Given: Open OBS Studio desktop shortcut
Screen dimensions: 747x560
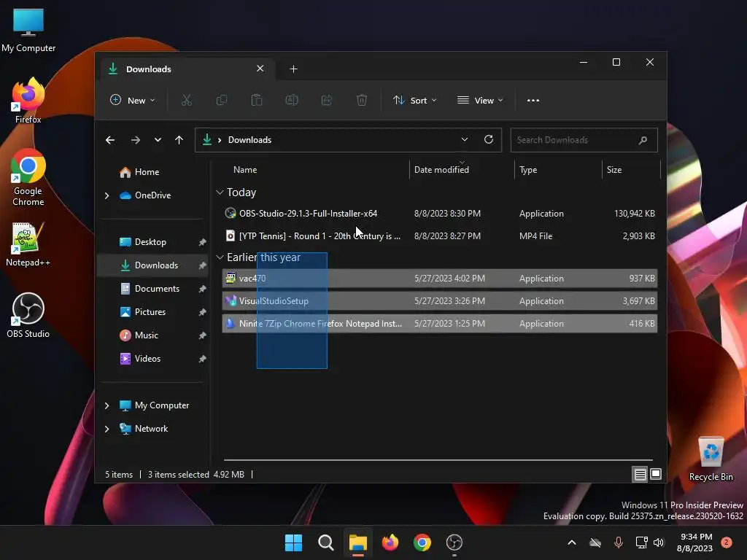Looking at the screenshot, I should tap(28, 315).
